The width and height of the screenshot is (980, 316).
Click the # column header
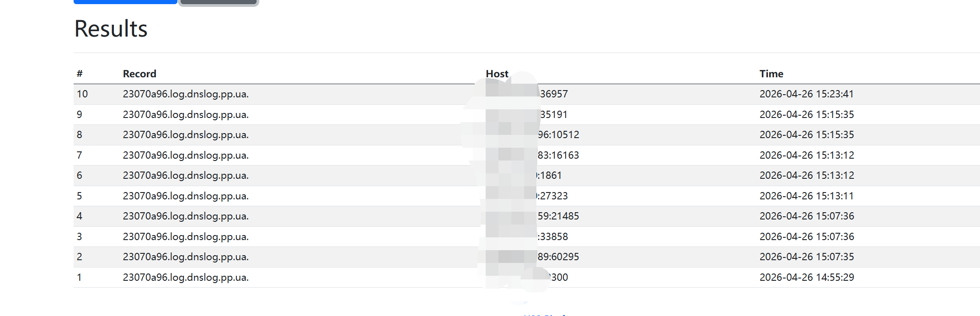pyautogui.click(x=80, y=74)
